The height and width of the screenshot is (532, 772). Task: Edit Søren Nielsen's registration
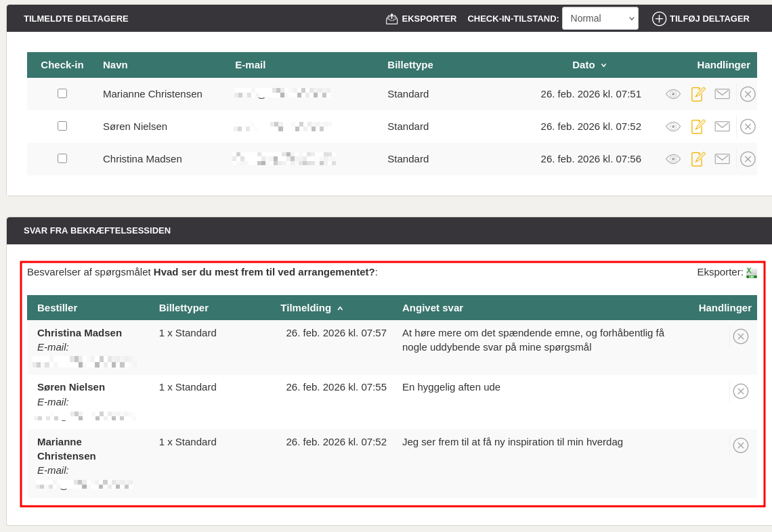coord(698,127)
